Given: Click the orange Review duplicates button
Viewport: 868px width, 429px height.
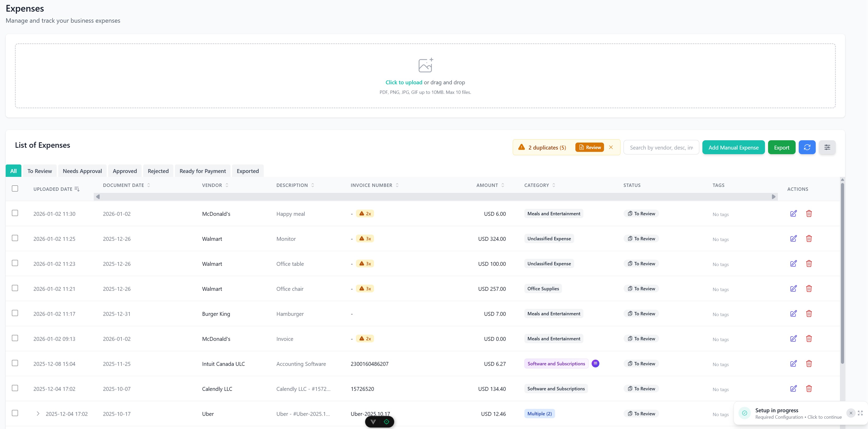Looking at the screenshot, I should pyautogui.click(x=589, y=147).
